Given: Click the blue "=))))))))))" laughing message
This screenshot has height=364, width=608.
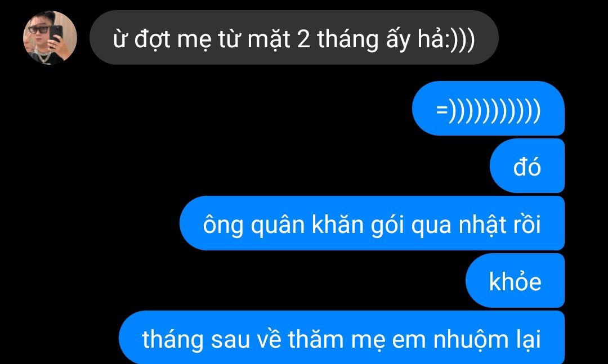Looking at the screenshot, I should coord(488,109).
